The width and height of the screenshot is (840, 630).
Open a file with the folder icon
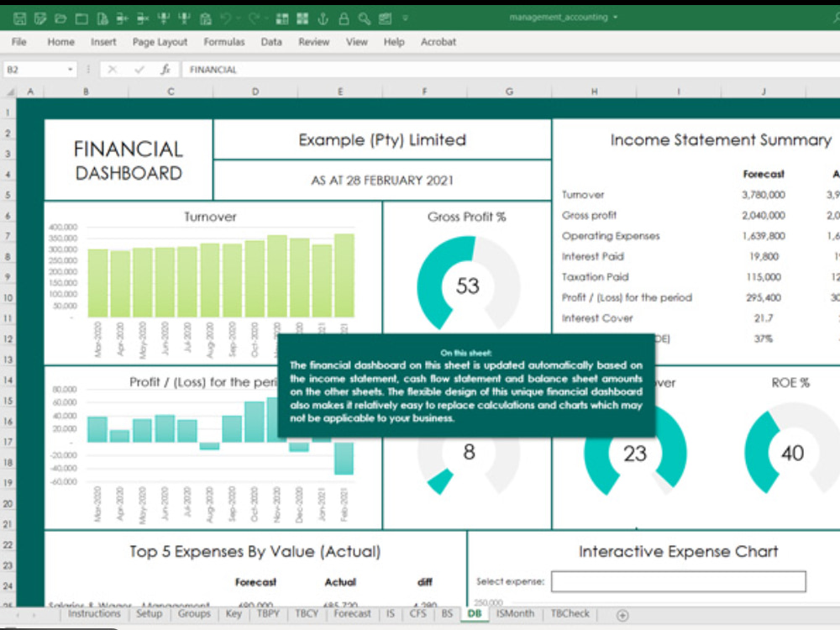tap(60, 18)
